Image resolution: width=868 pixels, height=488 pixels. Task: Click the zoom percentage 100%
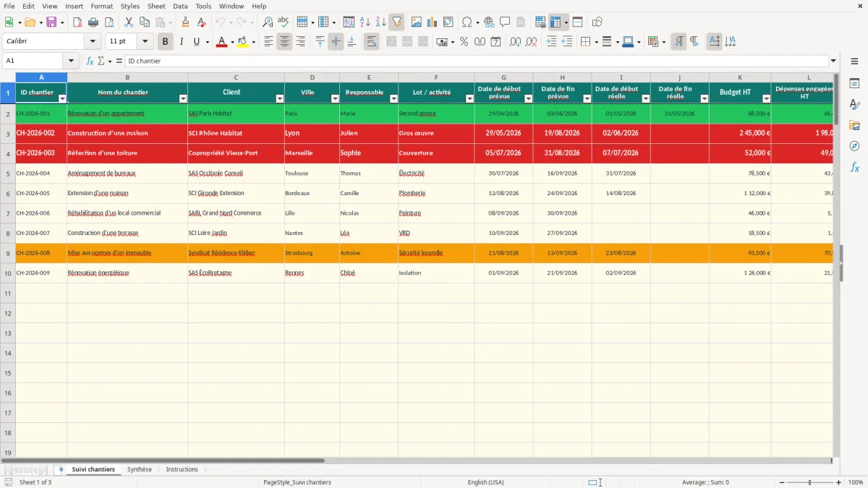[856, 482]
